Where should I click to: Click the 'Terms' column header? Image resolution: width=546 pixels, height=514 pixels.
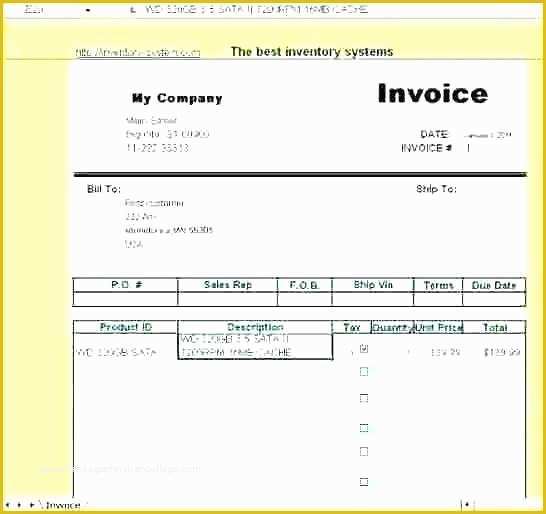(438, 286)
